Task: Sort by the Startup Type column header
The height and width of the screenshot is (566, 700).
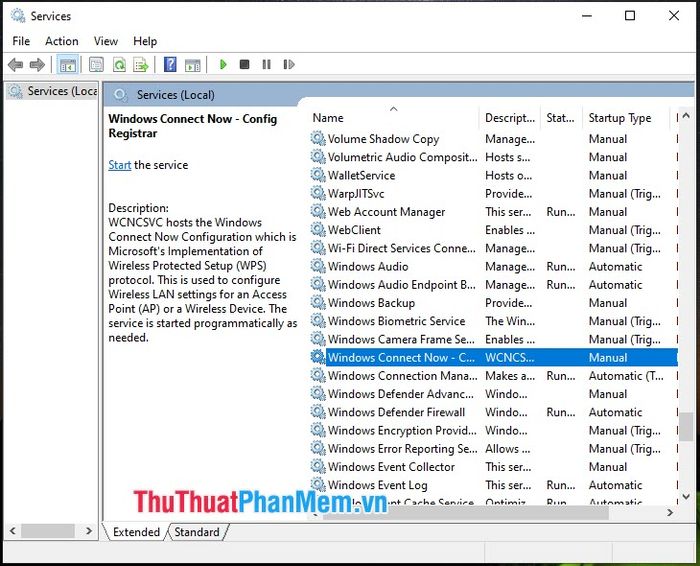Action: [626, 118]
